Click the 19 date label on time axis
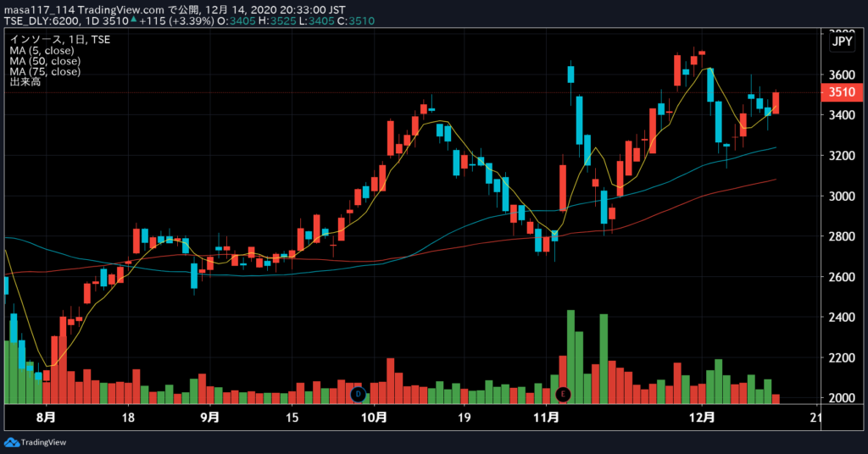Viewport: 868px width, 454px height. pos(464,417)
